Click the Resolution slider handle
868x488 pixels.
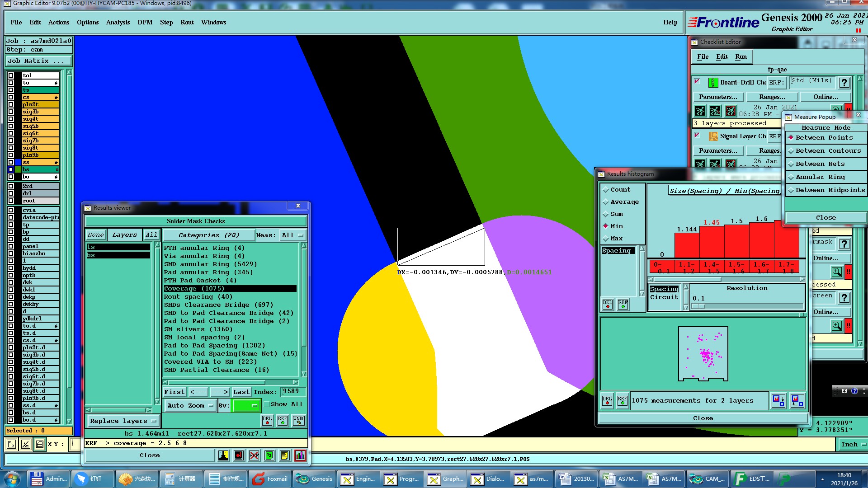698,306
